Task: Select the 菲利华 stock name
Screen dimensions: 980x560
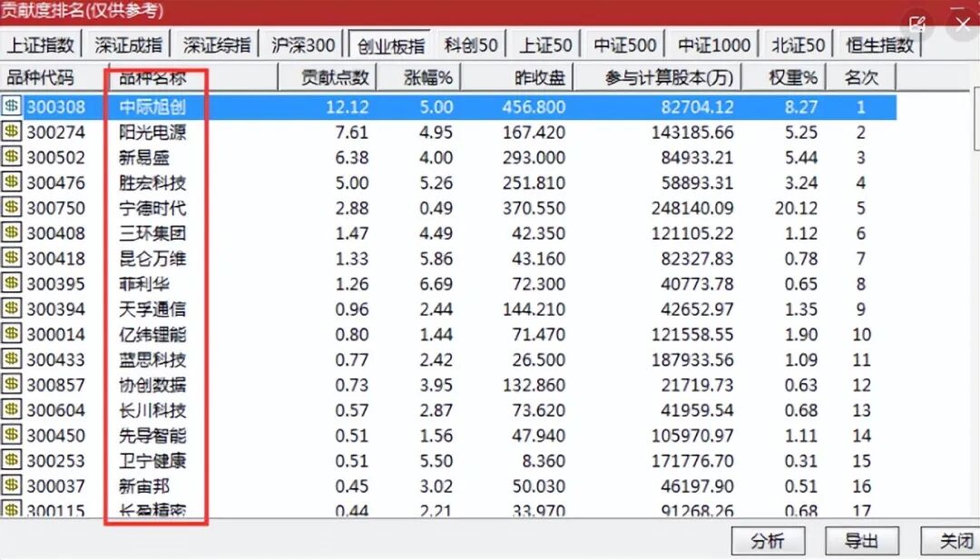Action: click(144, 284)
